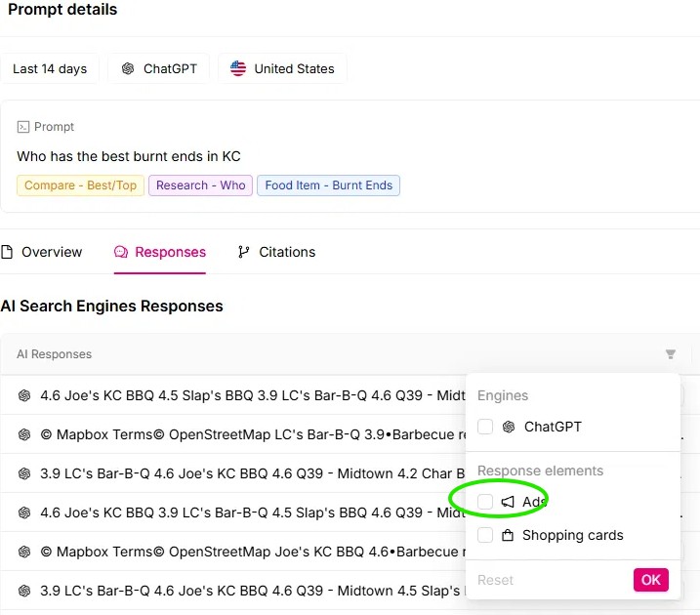Image resolution: width=700 pixels, height=615 pixels.
Task: Click ChatGPT icon beside Mapbox LC's Bar-B-Q response
Action: coord(24,434)
